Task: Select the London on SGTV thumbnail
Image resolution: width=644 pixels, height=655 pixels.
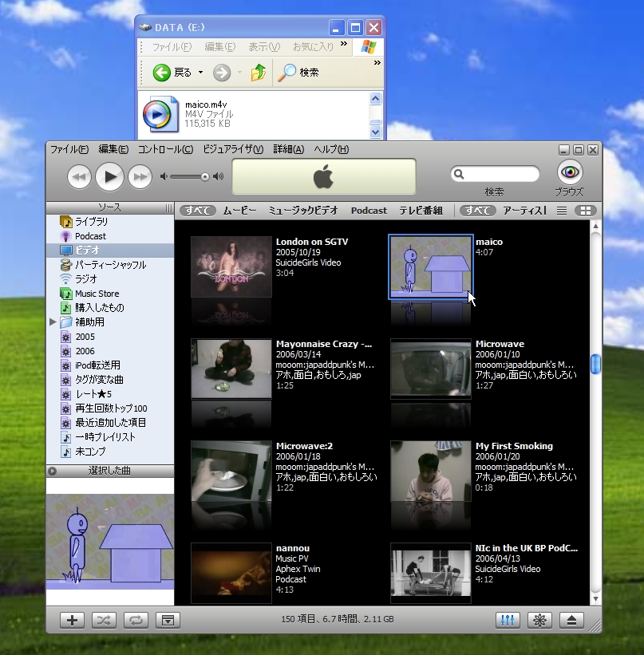Action: pos(231,266)
